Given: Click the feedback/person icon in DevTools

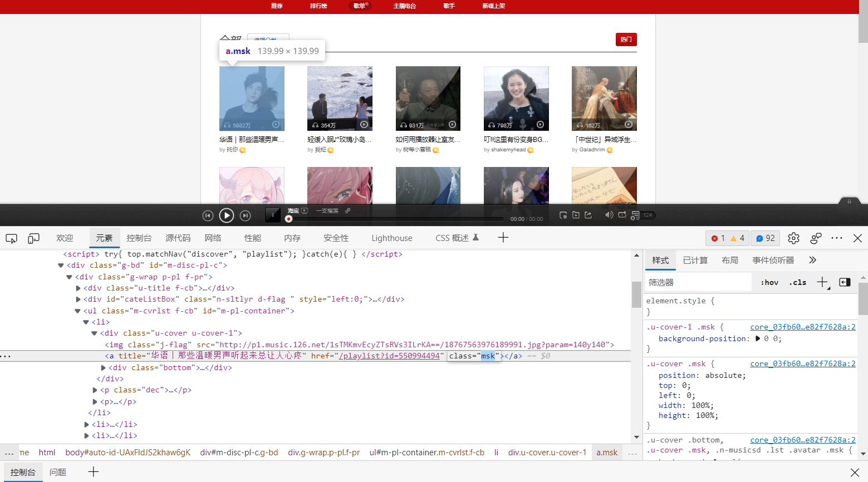Looking at the screenshot, I should click(816, 238).
